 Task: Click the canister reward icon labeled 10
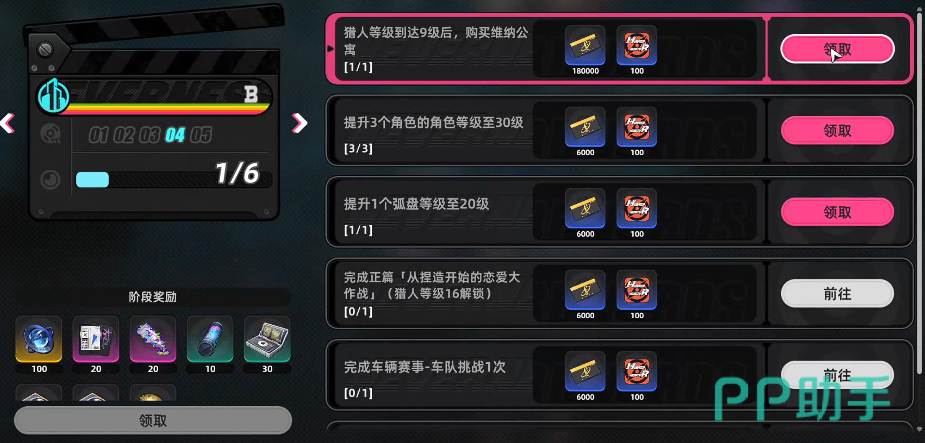click(210, 339)
